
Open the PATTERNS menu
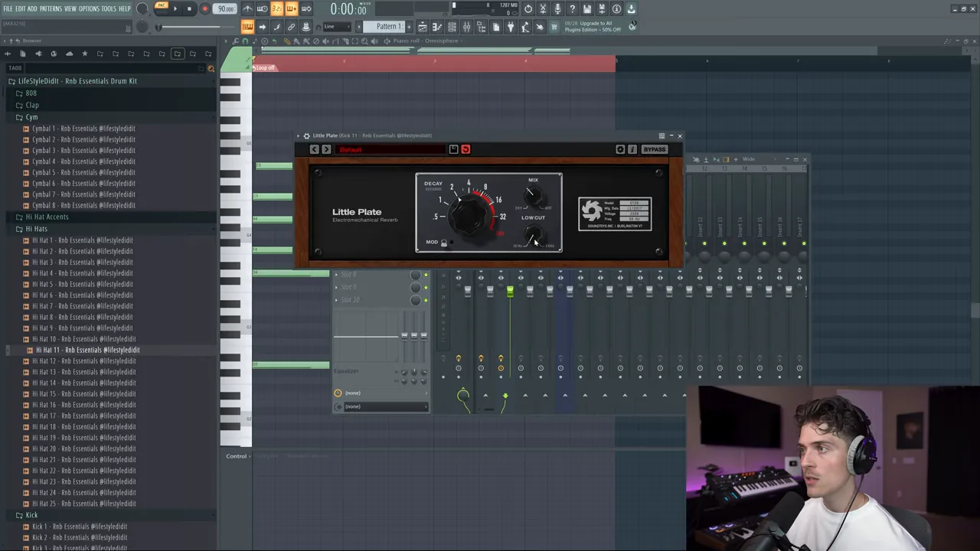51,9
